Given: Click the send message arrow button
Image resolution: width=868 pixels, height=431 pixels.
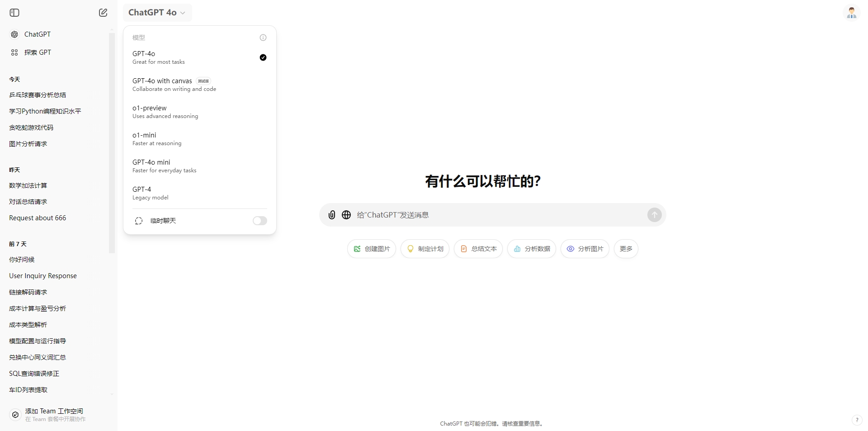Looking at the screenshot, I should [654, 215].
